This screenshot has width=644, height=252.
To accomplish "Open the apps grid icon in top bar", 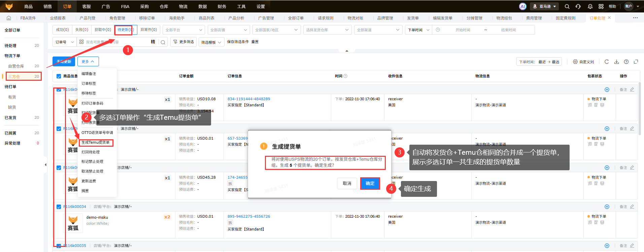I will (x=601, y=6).
